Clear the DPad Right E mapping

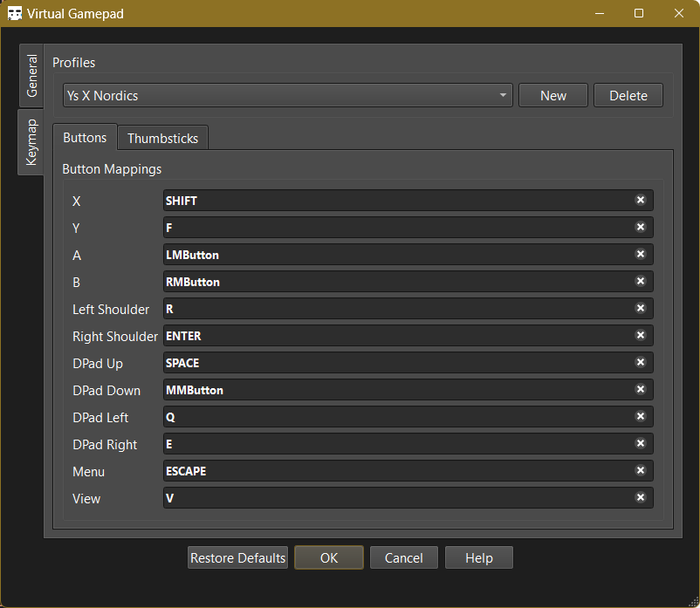click(x=641, y=443)
